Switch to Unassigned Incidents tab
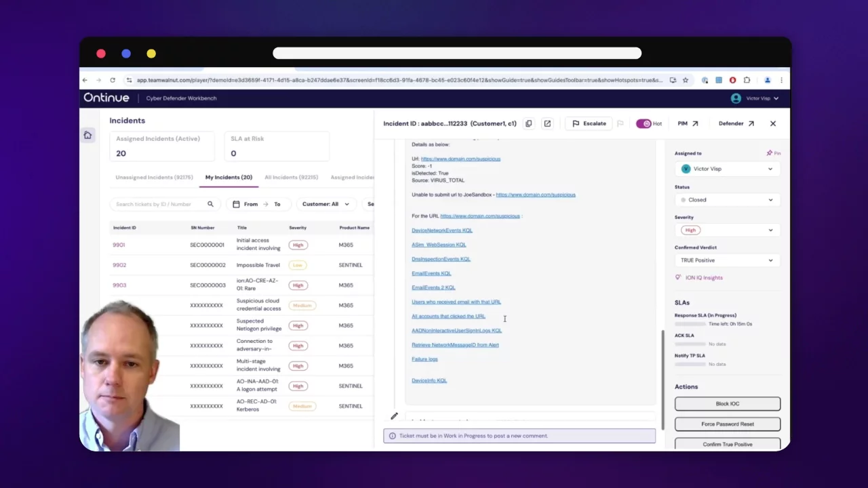 point(154,178)
